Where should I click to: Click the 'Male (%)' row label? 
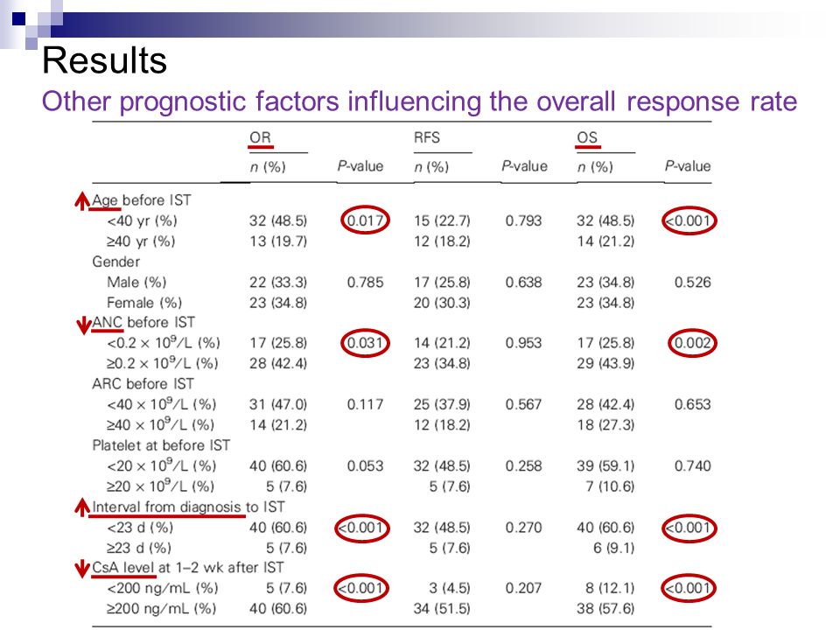[x=136, y=283]
